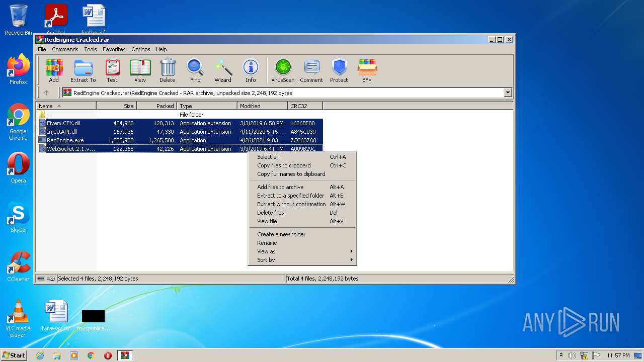The height and width of the screenshot is (362, 644).
Task: Expand the View as submenu
Action: (302, 251)
